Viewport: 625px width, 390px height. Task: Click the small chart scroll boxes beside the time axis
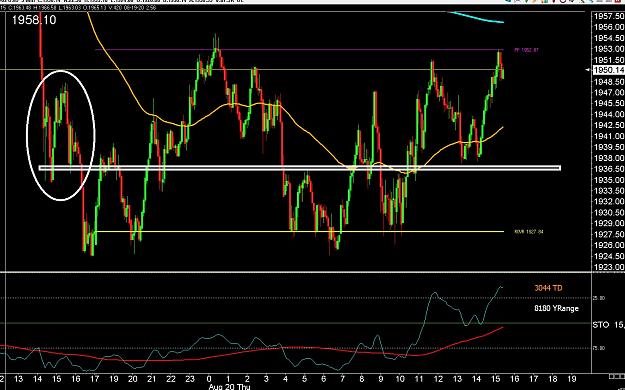tap(616, 376)
